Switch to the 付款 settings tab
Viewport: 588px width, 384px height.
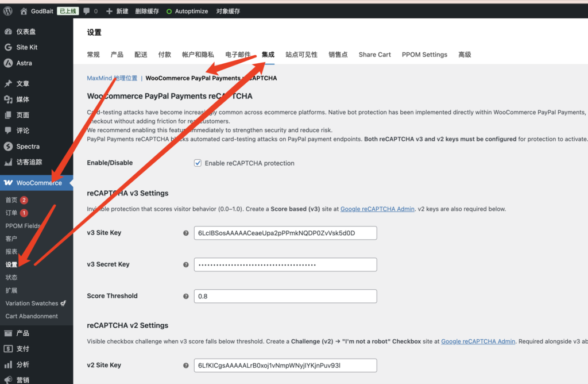pyautogui.click(x=164, y=55)
